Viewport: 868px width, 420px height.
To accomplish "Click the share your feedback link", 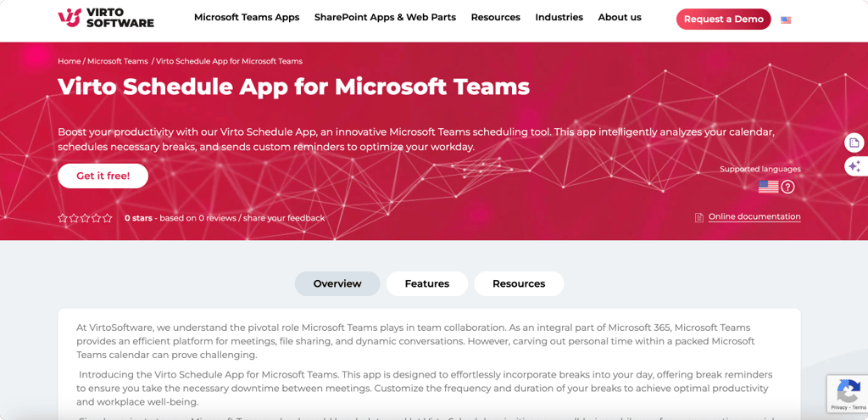I will coord(284,218).
